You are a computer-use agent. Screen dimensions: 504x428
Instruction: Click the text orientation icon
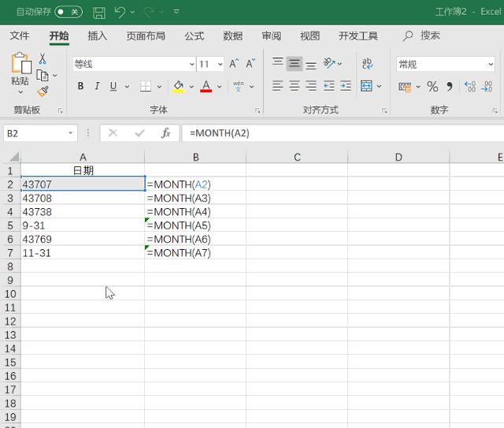coord(329,63)
